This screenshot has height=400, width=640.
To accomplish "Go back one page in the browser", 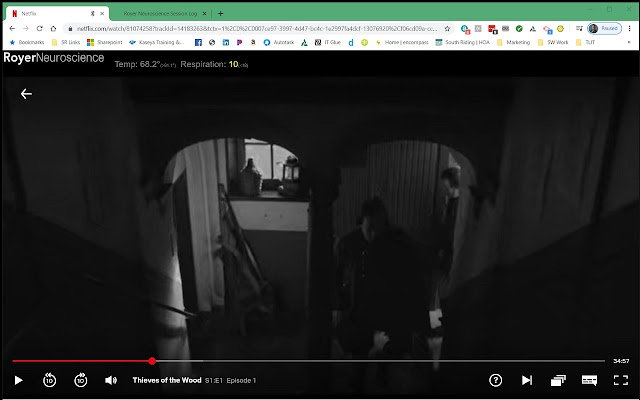I will pos(12,29).
